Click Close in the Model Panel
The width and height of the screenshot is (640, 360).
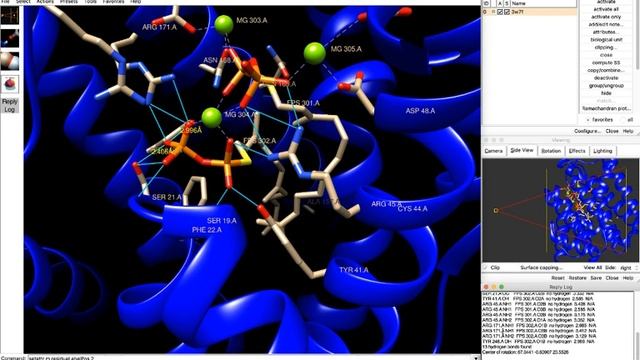pos(611,131)
